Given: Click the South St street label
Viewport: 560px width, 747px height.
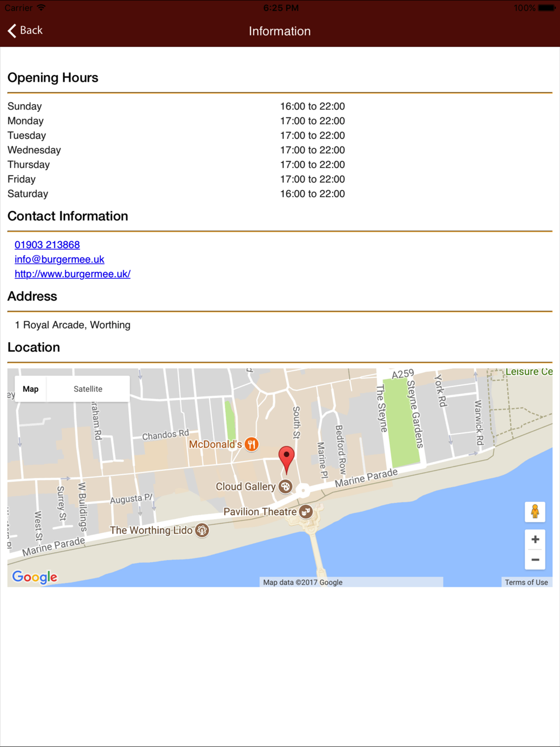Looking at the screenshot, I should tap(297, 422).
